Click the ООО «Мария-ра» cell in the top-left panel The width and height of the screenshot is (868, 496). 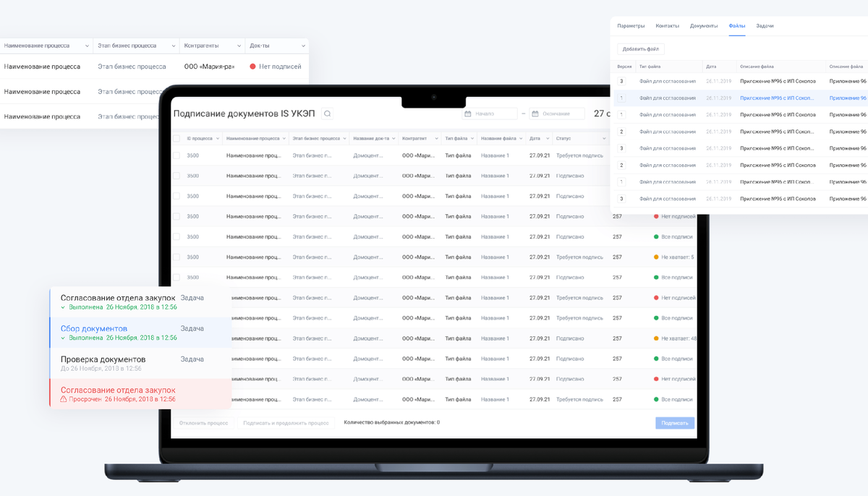pyautogui.click(x=209, y=67)
